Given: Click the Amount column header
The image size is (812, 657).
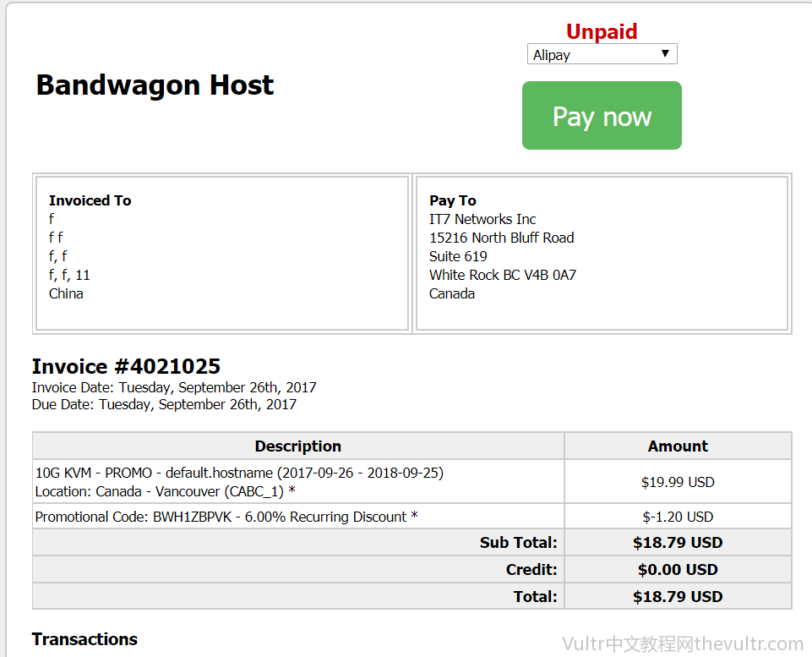Looking at the screenshot, I should pyautogui.click(x=678, y=446).
